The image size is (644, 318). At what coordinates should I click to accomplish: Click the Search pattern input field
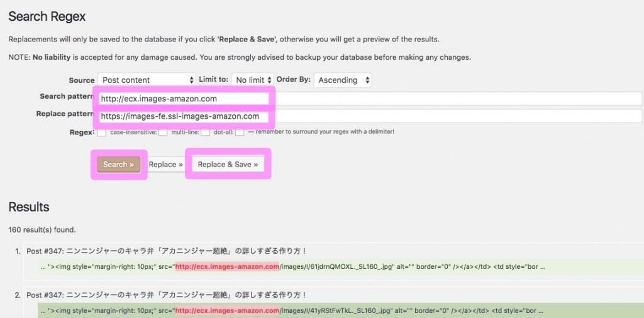pos(370,99)
